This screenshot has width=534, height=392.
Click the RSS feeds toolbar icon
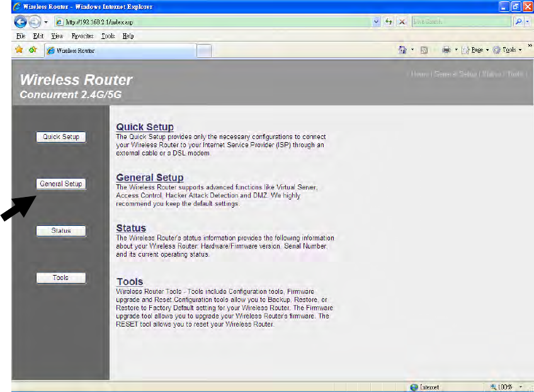click(x=424, y=50)
